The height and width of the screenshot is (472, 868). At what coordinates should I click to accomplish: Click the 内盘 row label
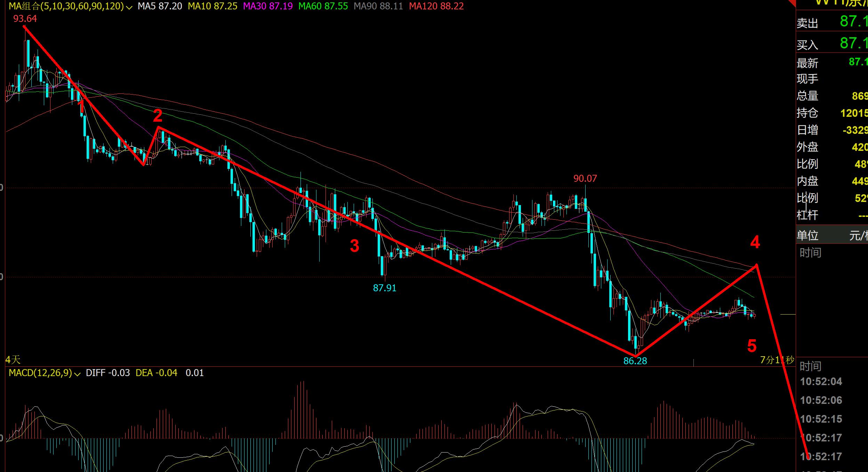tap(807, 181)
